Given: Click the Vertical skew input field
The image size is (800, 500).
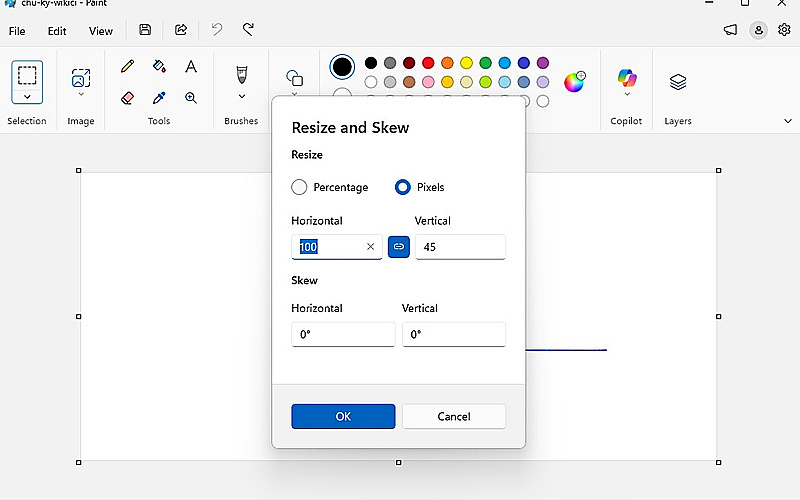Looking at the screenshot, I should (x=454, y=334).
